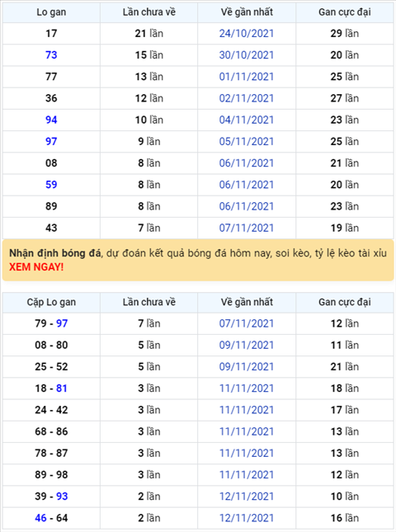This screenshot has width=396, height=532.
Task: Open the 04/11/2021 date link
Action: 247,120
